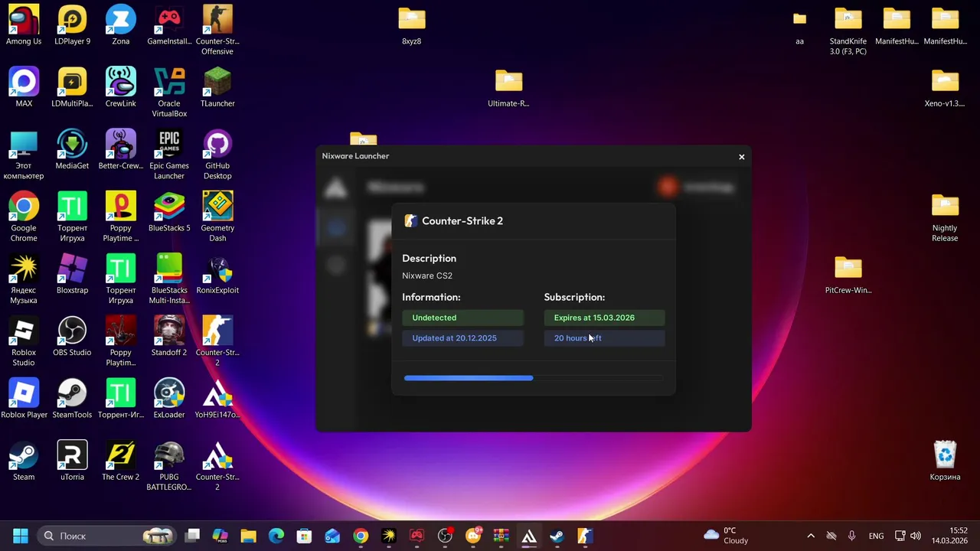
Task: Open the MAX messenger desktop icon
Action: tap(24, 87)
